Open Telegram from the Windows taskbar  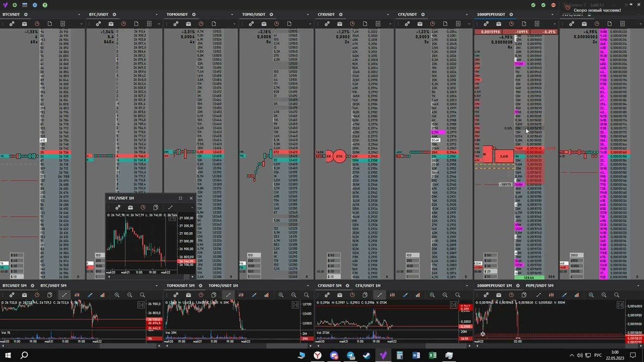coord(351,355)
